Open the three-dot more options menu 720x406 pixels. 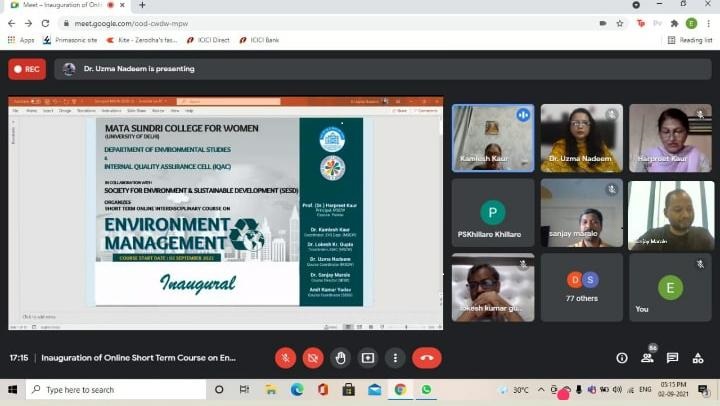(395, 357)
